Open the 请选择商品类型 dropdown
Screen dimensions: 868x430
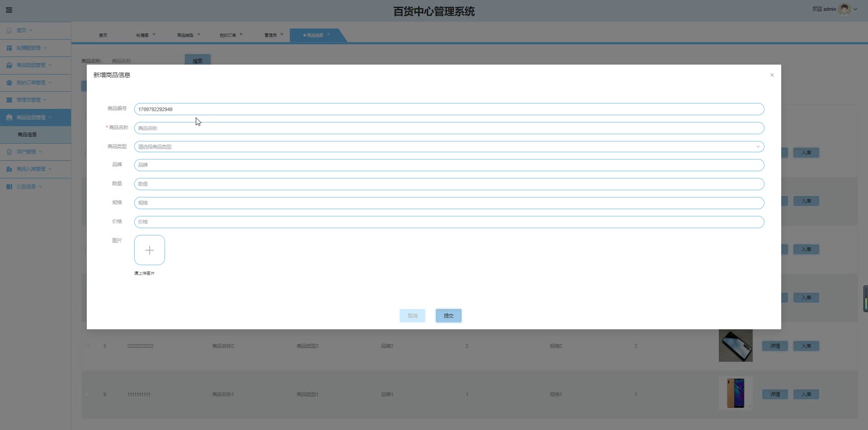449,146
